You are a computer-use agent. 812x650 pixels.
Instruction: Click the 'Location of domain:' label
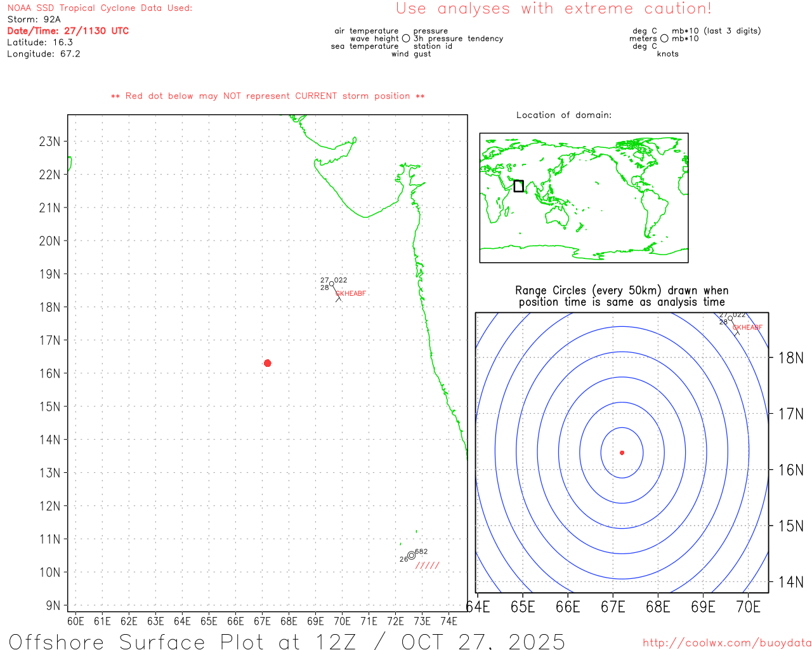point(564,115)
